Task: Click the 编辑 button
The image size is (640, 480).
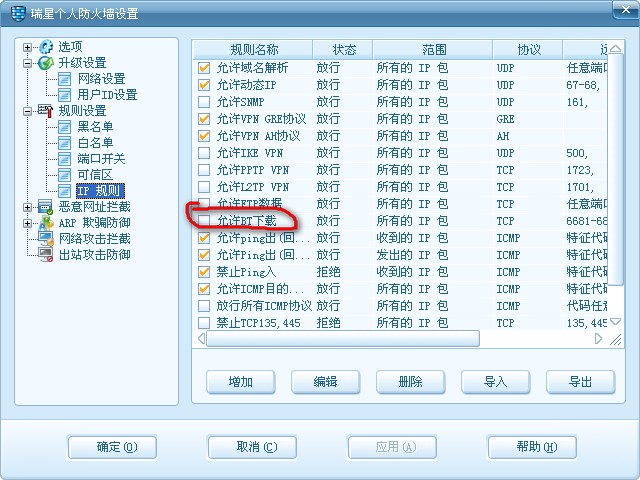Action: [x=325, y=382]
